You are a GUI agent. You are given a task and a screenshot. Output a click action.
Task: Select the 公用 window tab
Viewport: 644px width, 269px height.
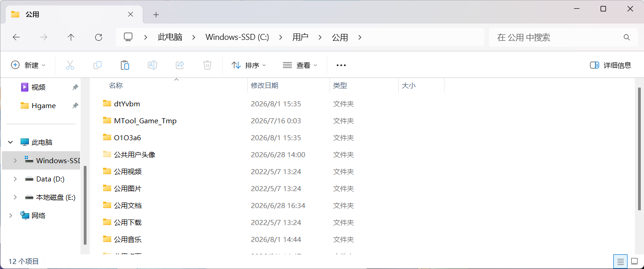pyautogui.click(x=74, y=14)
